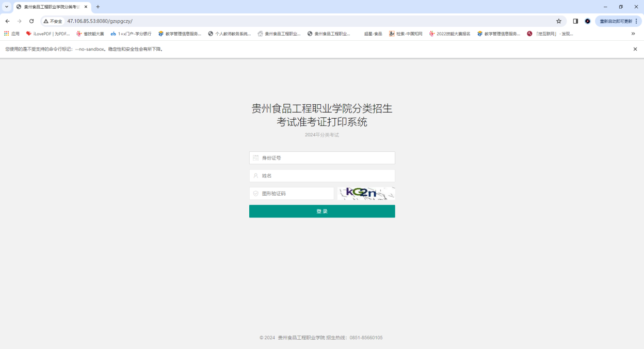Refresh the captcha image kG2n
This screenshot has height=349, width=644.
(366, 194)
